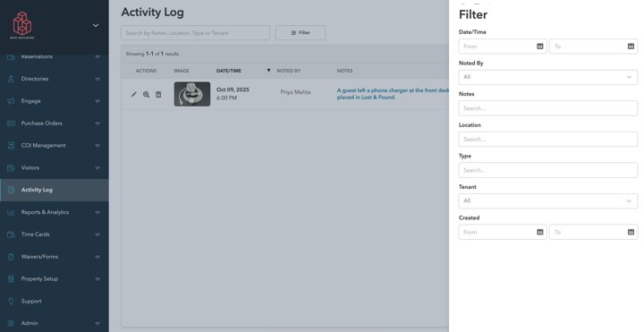Click the Purchase Orders sidebar icon
This screenshot has height=332, width=644.
(x=11, y=123)
